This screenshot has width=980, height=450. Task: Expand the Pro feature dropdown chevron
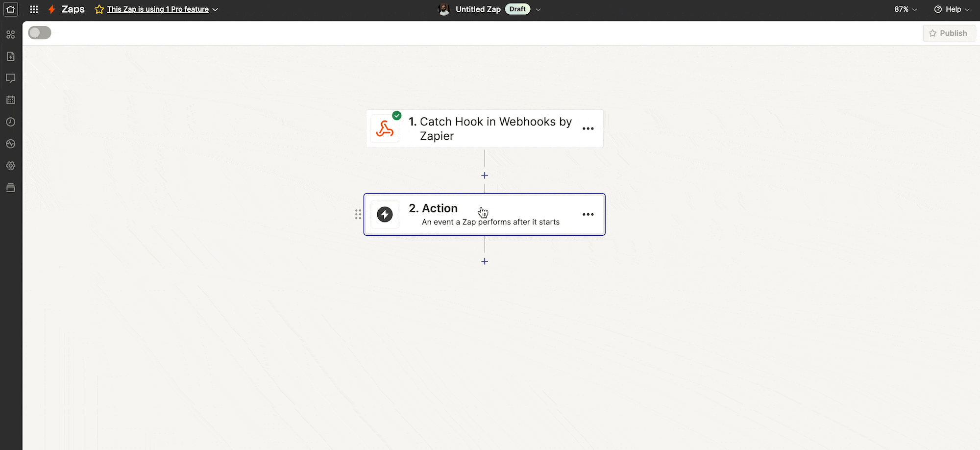215,9
